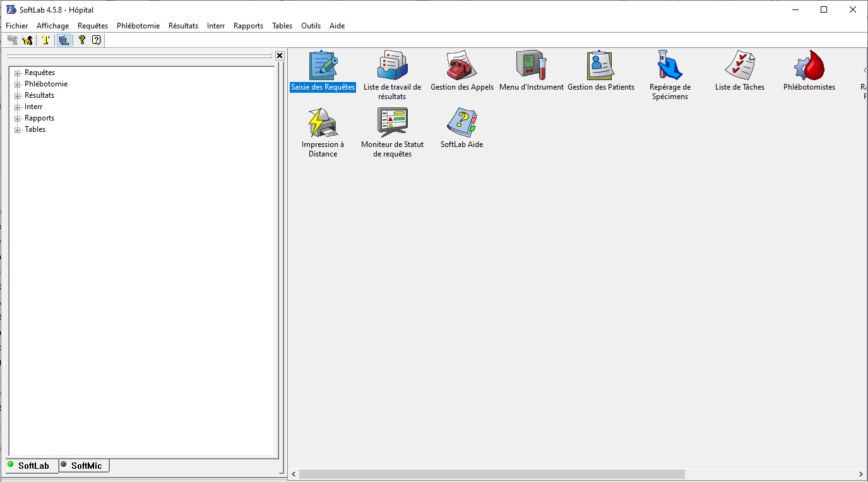
Task: Open Impression à Distance printer icon
Action: click(323, 122)
